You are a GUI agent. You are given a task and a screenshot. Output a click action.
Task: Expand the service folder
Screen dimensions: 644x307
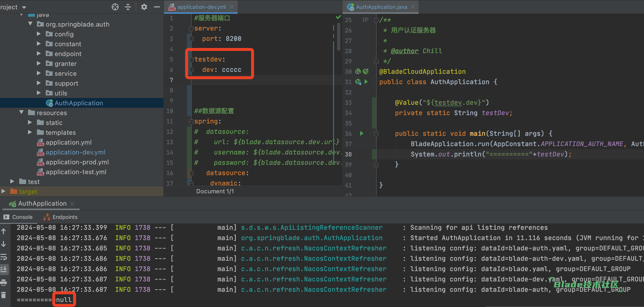tap(39, 73)
